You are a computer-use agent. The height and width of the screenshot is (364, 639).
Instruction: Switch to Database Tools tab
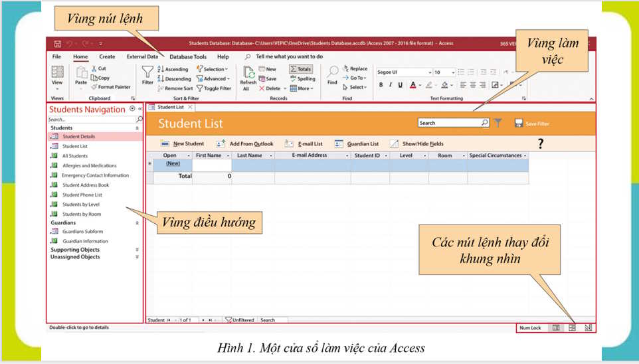(188, 56)
